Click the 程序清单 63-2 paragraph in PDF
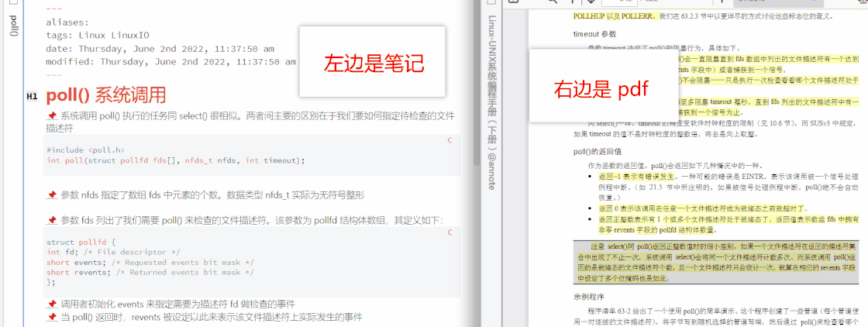Image resolution: width=868 pixels, height=327 pixels. (x=716, y=316)
